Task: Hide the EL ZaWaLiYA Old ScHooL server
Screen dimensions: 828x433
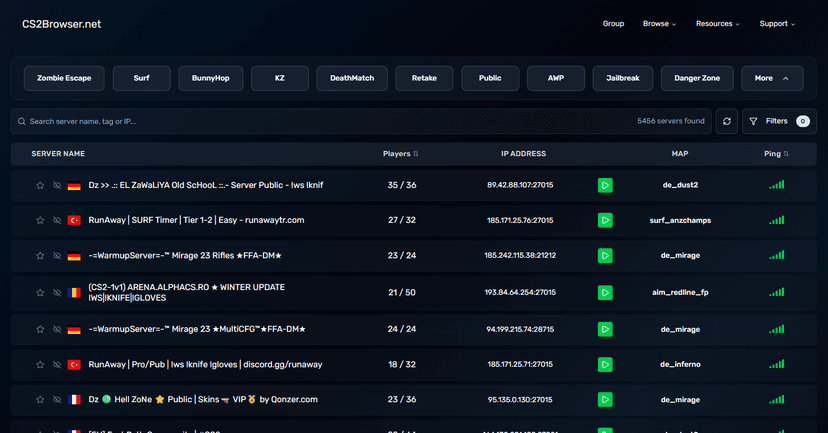Action: [57, 185]
